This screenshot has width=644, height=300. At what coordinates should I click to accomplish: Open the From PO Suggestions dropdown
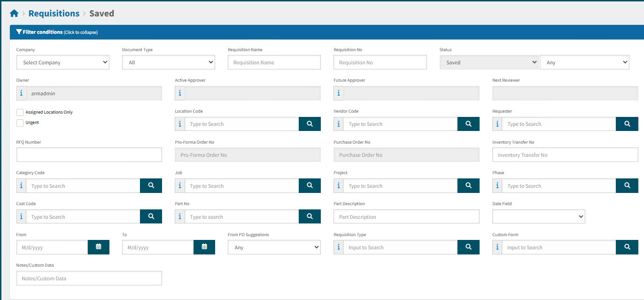[x=274, y=247]
